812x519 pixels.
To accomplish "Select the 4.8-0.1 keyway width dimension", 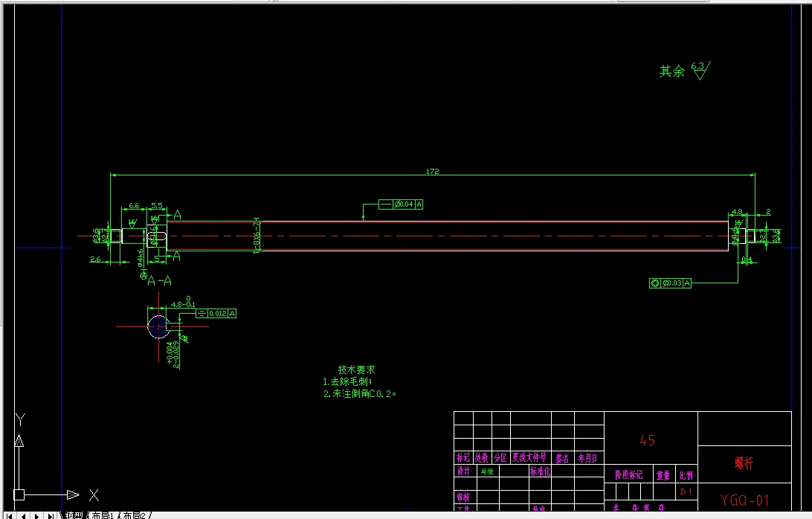I will pyautogui.click(x=183, y=303).
